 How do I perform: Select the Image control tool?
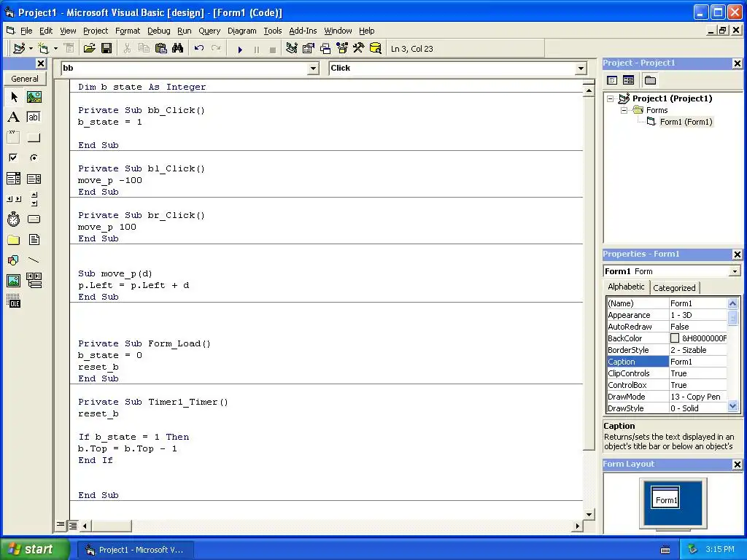(13, 281)
